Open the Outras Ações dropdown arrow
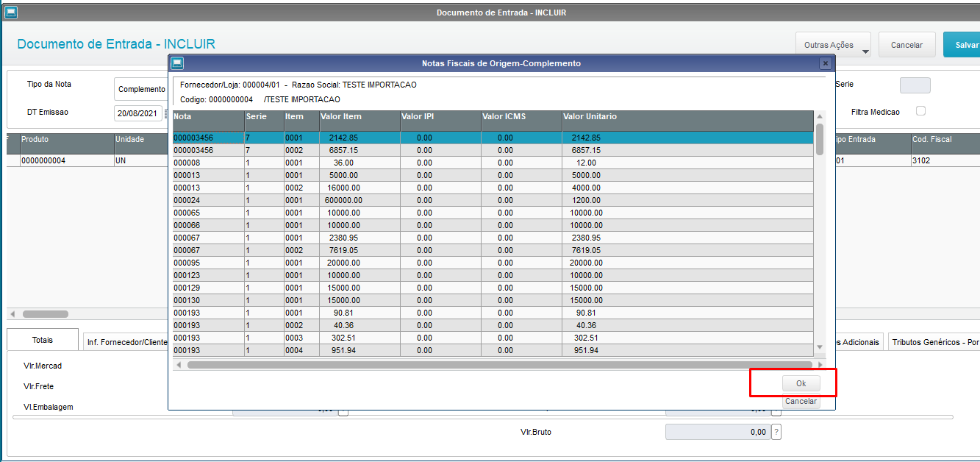 (865, 51)
